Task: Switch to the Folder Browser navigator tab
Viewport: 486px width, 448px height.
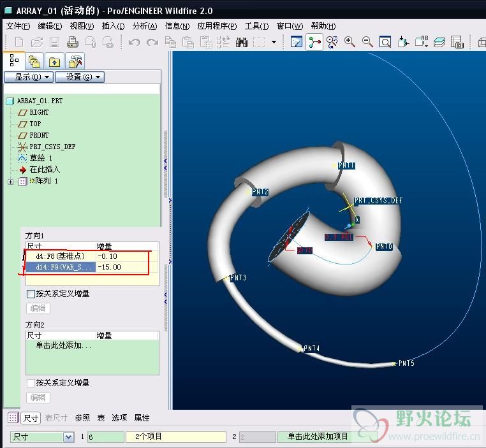Action: [x=34, y=61]
